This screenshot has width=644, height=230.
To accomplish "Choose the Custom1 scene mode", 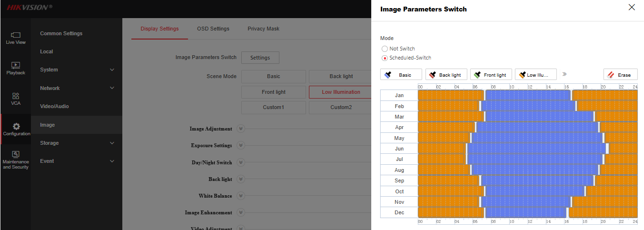I will pos(273,107).
